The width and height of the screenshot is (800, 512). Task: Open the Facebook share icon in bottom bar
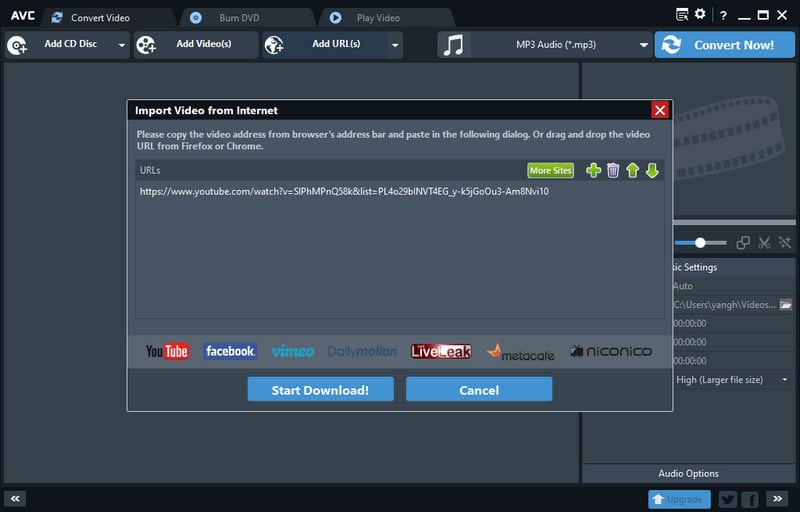(x=751, y=499)
